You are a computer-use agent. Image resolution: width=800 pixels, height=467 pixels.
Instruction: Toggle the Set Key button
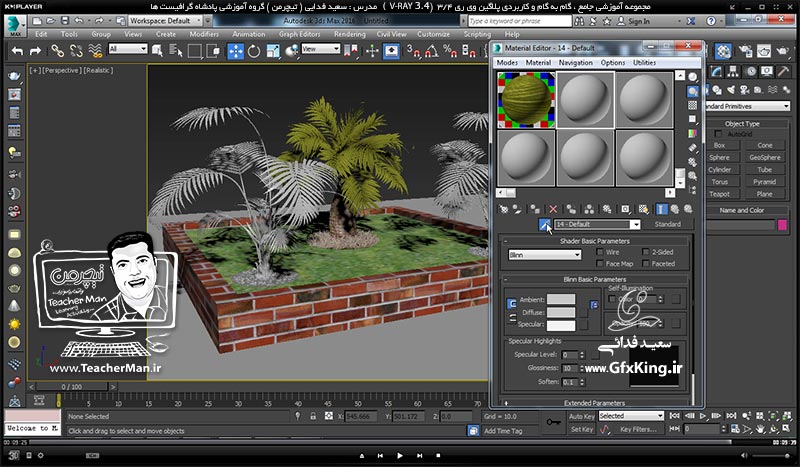581,429
